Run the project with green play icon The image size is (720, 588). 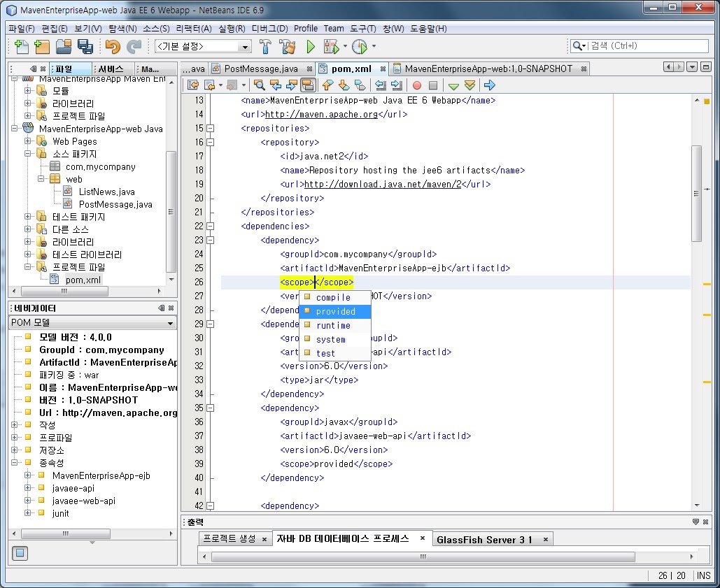click(311, 47)
